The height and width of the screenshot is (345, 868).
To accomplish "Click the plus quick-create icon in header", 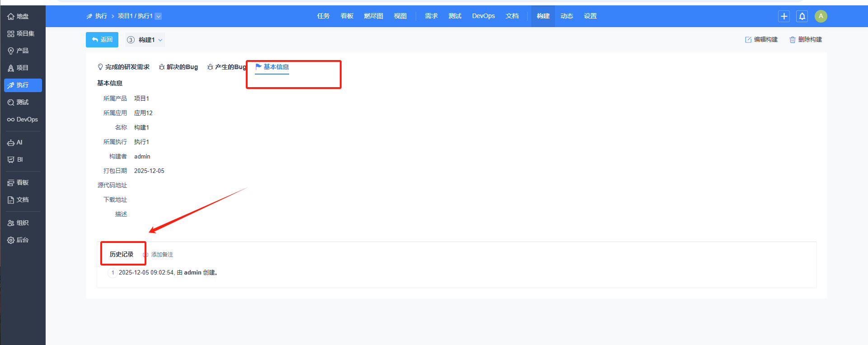I will click(784, 16).
